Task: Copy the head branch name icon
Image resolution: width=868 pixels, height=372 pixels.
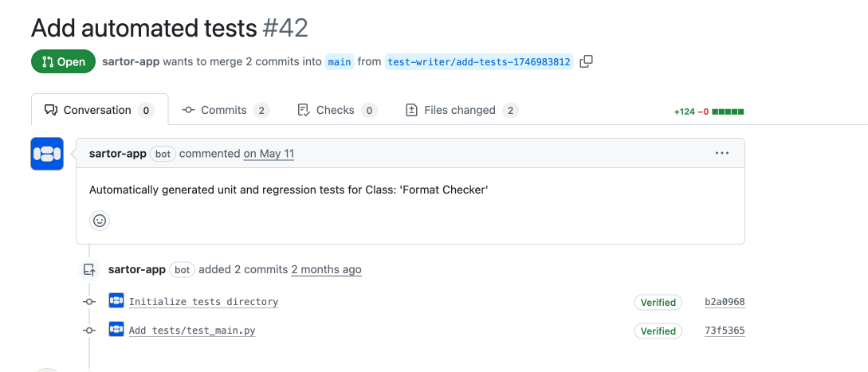Action: (x=587, y=61)
